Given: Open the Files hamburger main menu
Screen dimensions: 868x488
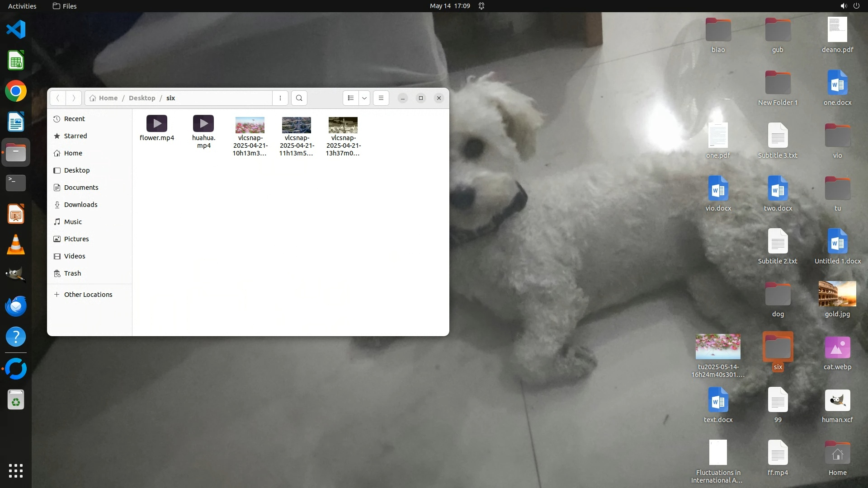Looking at the screenshot, I should [381, 98].
